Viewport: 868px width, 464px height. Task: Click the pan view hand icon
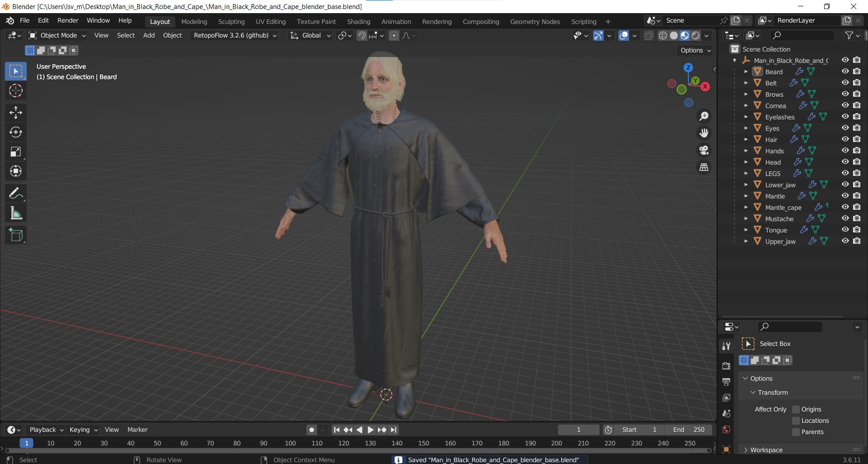tap(704, 133)
